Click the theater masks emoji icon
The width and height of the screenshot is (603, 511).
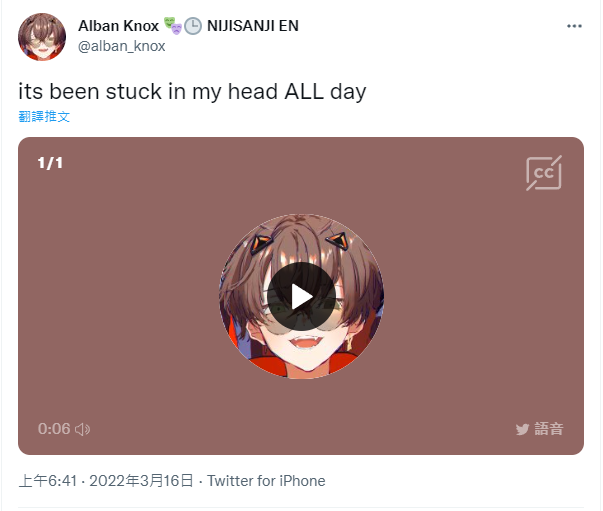[x=173, y=25]
